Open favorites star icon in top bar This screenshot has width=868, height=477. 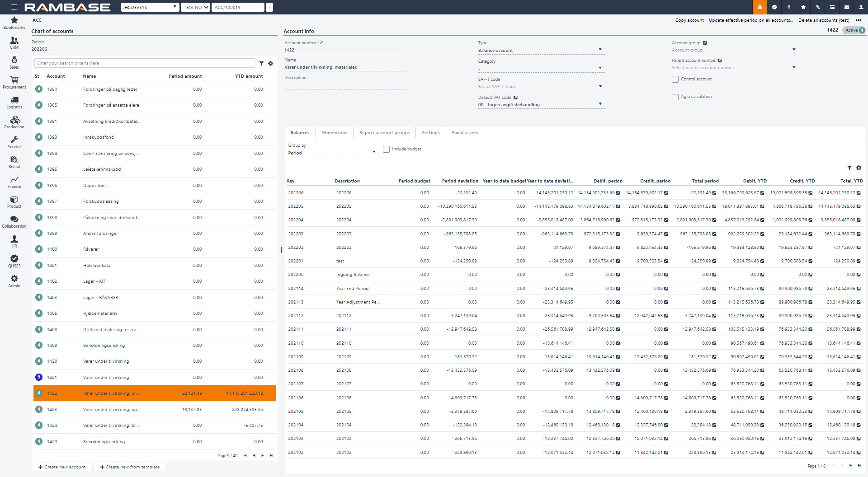[x=803, y=7]
